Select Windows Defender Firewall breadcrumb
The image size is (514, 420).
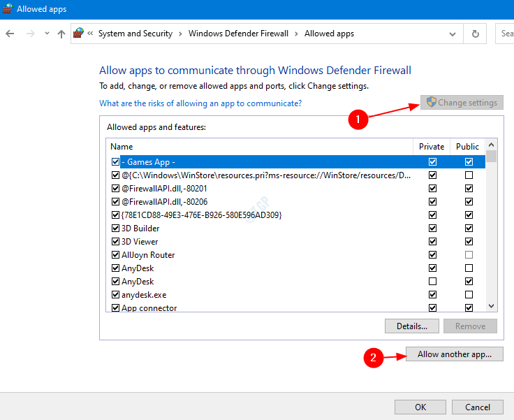tap(240, 34)
